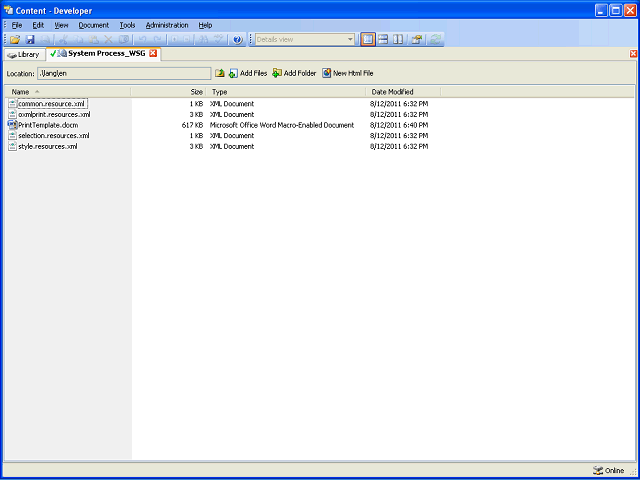The width and height of the screenshot is (640, 480).
Task: Click the Copy toolbar icon
Action: [x=78, y=40]
